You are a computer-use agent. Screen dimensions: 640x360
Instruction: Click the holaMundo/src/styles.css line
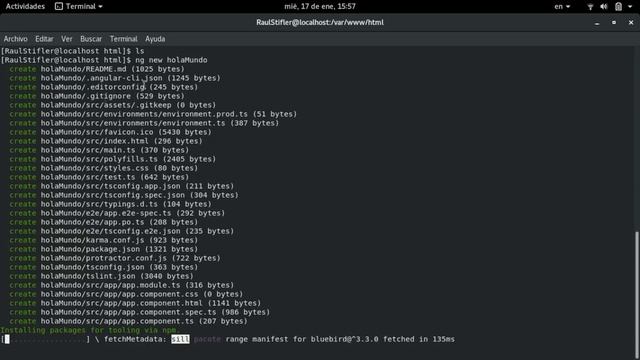[x=104, y=168]
